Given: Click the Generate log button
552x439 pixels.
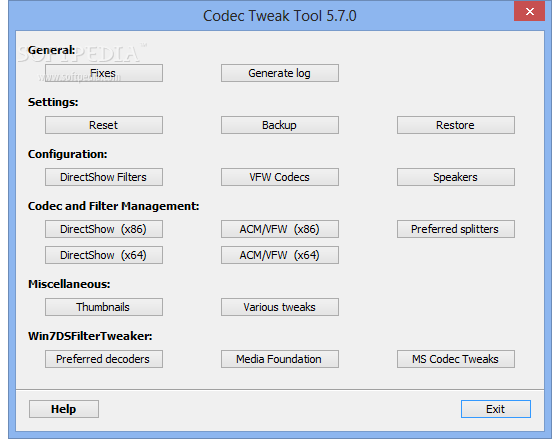Looking at the screenshot, I should click(280, 73).
